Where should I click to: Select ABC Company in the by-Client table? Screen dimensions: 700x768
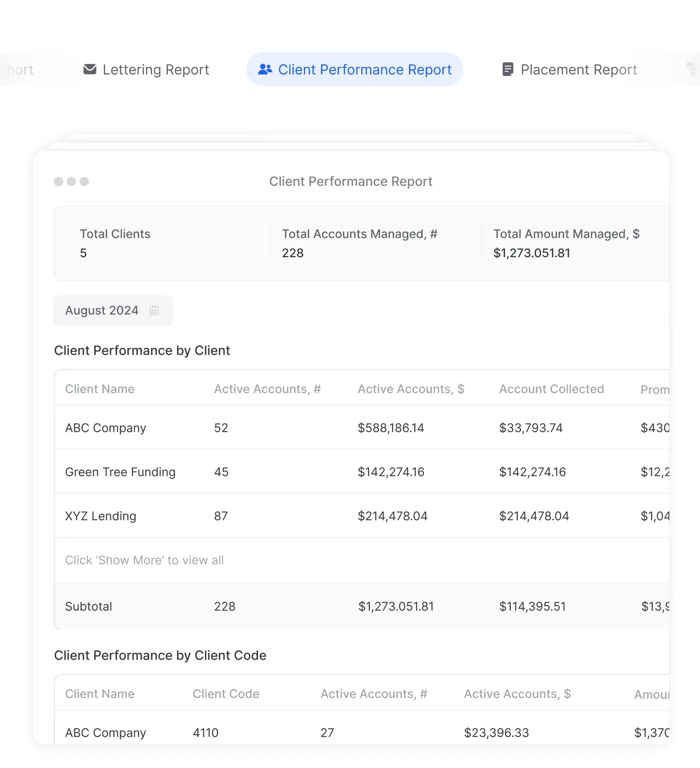coord(106,428)
